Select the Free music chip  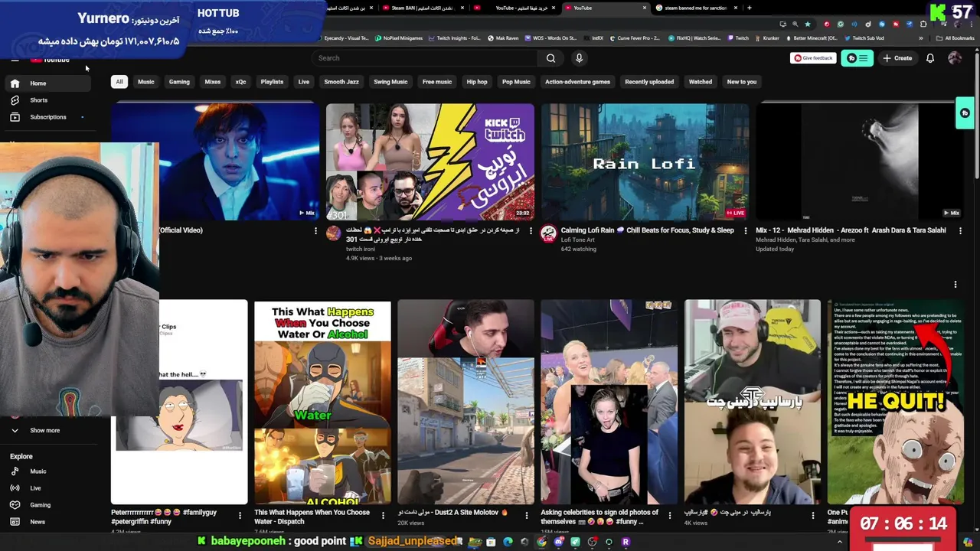437,82
